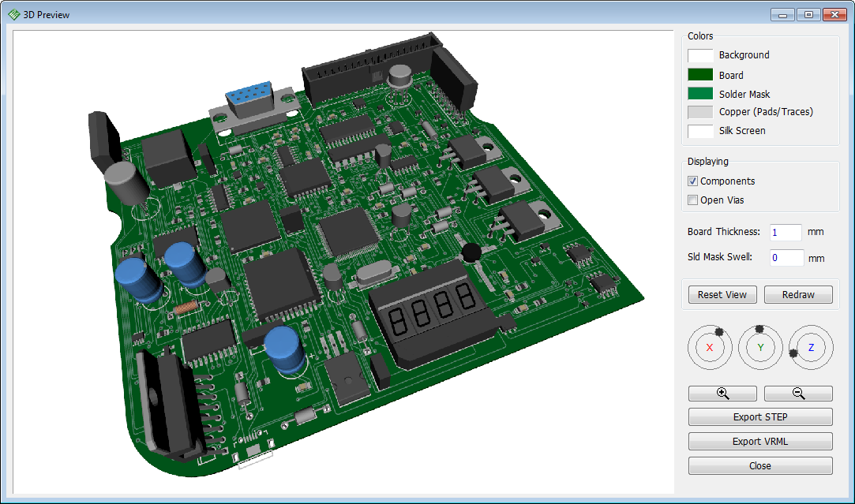This screenshot has width=855, height=504.
Task: Click the Sld Mask Swell input field
Action: pos(786,258)
